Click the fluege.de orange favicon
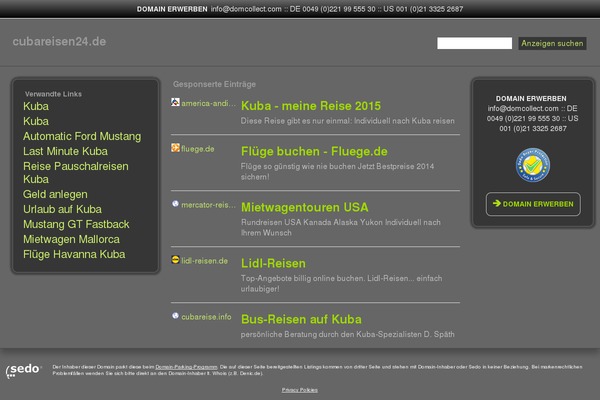This screenshot has width=600, height=400. (x=175, y=148)
